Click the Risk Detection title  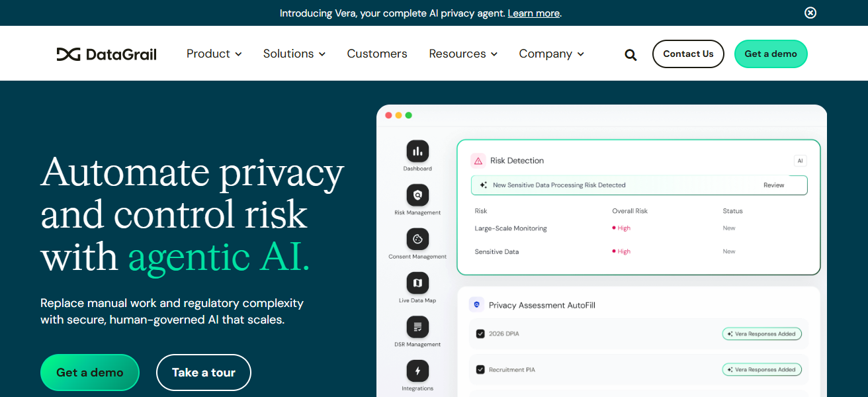coord(517,161)
